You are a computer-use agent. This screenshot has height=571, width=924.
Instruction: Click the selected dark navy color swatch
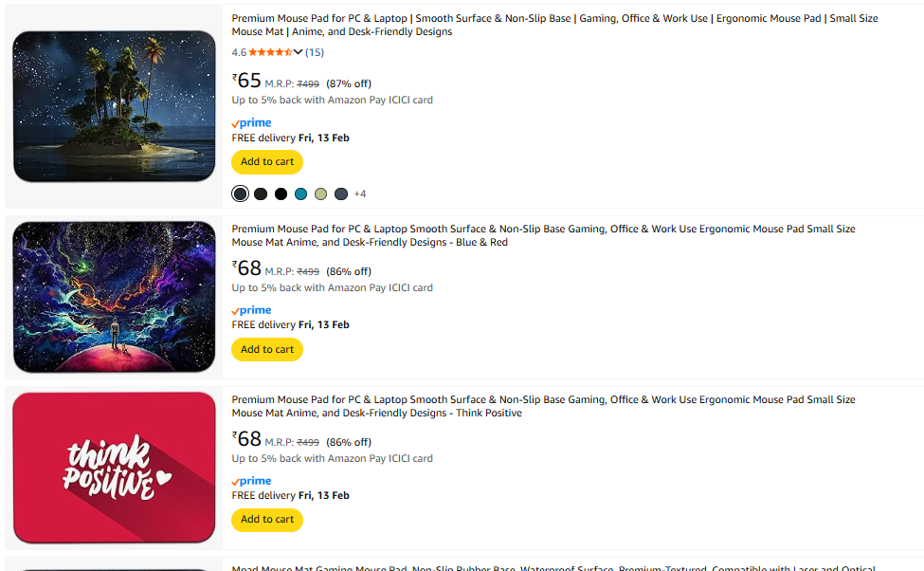click(241, 194)
